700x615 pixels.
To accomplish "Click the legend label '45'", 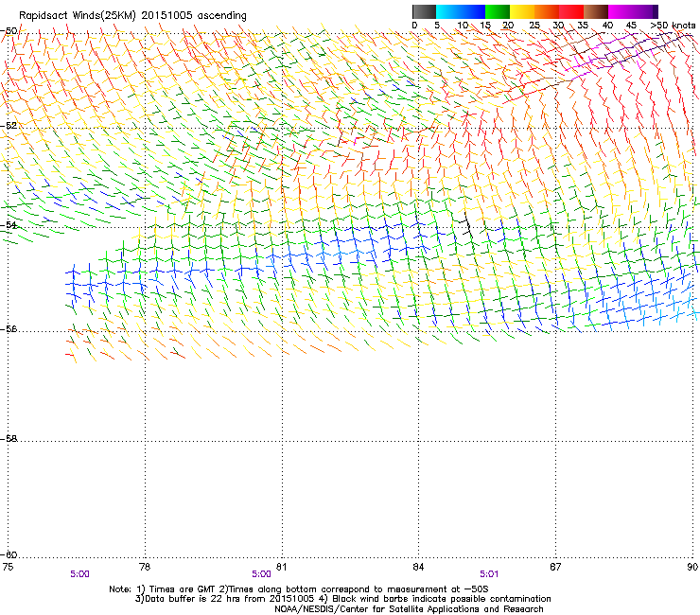I will point(631,26).
